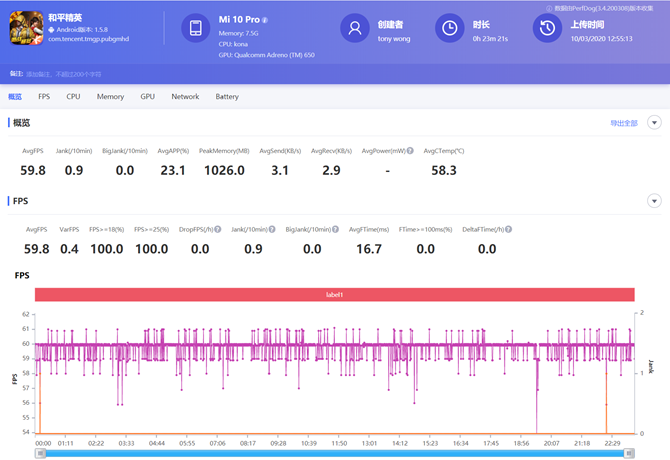Click the remark notes input field
This screenshot has width=670, height=460.
click(65, 74)
